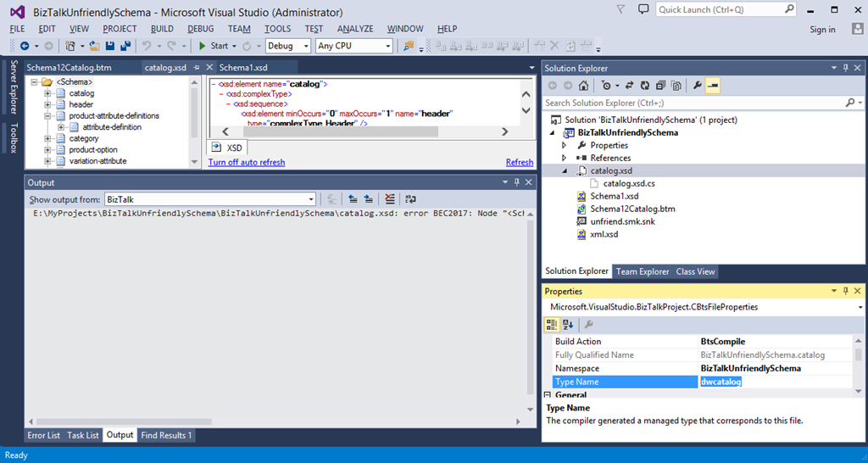Open the Server Explorer side tab
This screenshot has width=868, height=463.
point(14,87)
